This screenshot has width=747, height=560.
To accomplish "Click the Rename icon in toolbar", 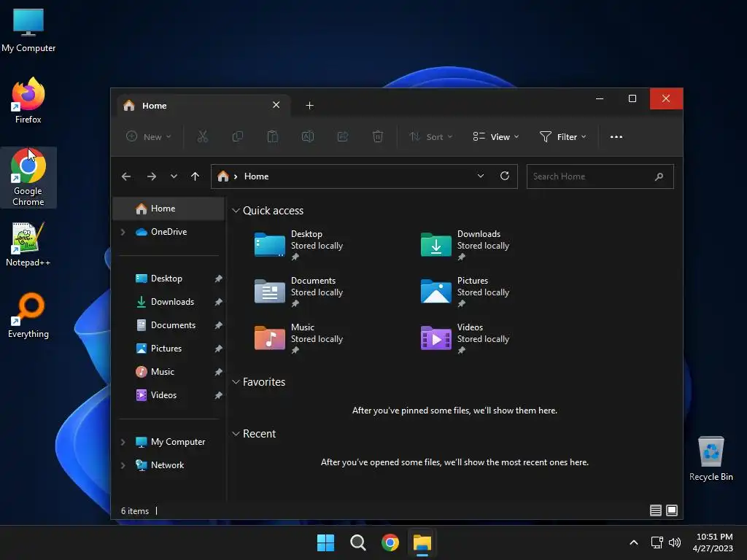I will coord(308,136).
